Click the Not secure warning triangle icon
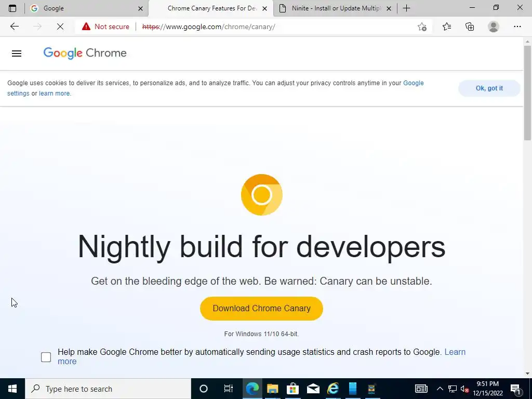Image resolution: width=532 pixels, height=399 pixels. [86, 26]
